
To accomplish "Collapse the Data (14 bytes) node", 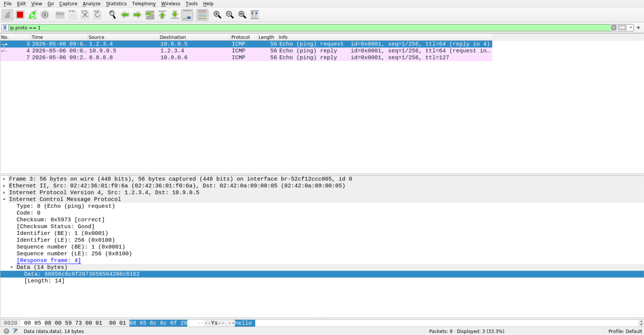I will 12,267.
